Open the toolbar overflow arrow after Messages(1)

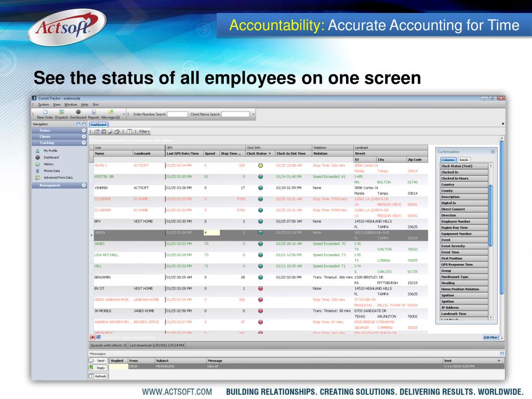[x=124, y=114]
